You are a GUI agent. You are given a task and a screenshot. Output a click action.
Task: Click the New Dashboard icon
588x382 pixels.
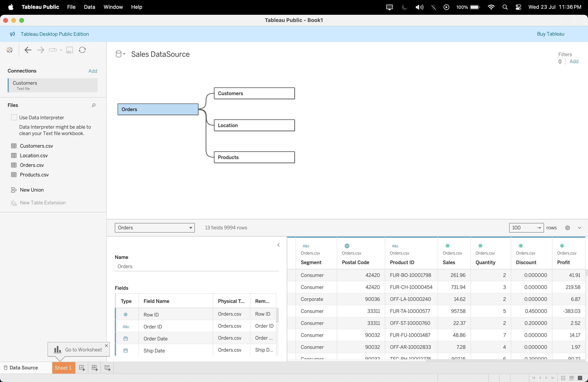95,368
